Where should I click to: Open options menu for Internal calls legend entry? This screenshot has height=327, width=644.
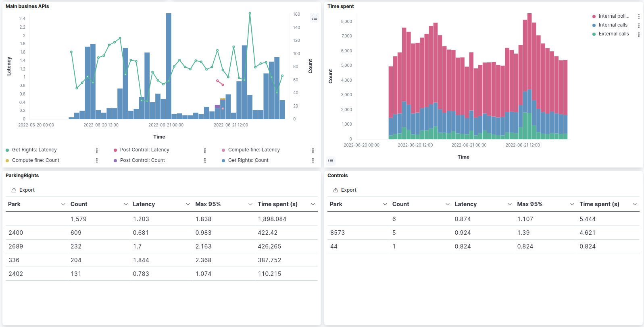[638, 25]
